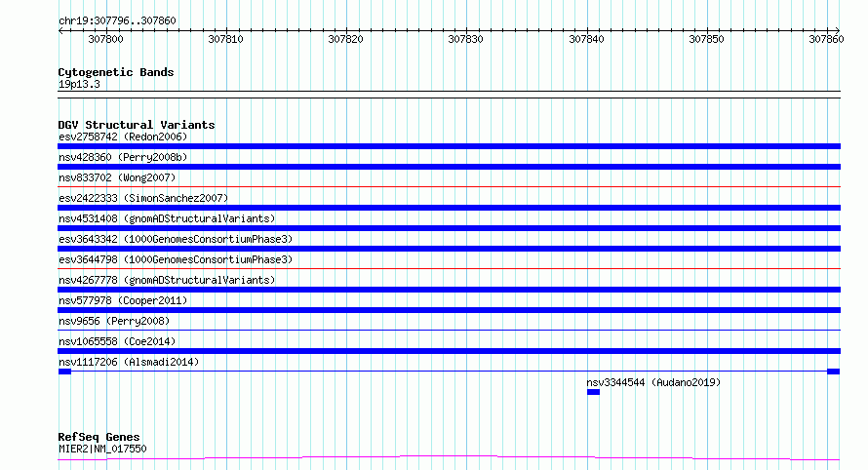The height and width of the screenshot is (470, 868).
Task: Click the blue bar under esv2758742
Action: 449,146
